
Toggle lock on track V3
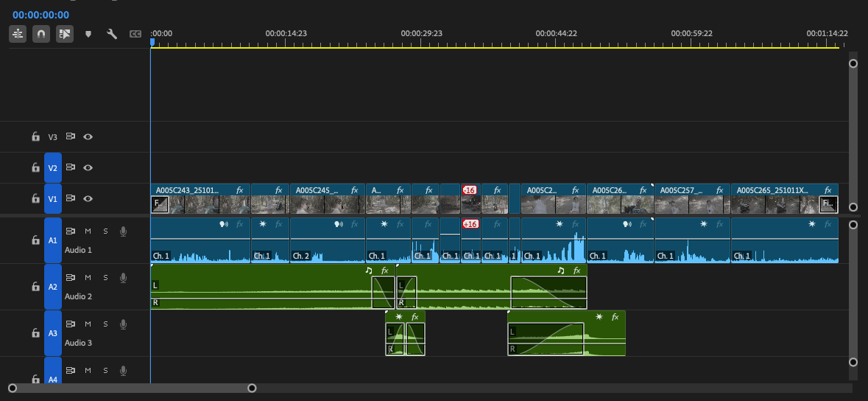point(35,136)
